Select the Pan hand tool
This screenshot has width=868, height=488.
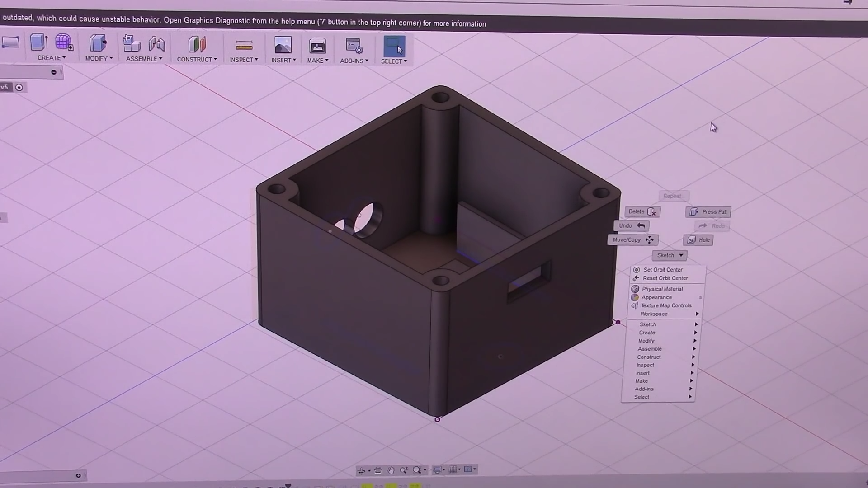391,470
